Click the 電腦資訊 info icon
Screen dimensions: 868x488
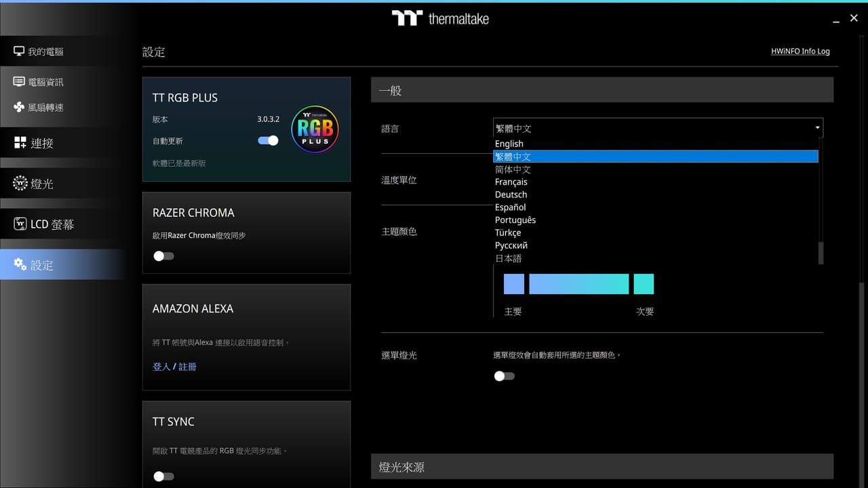(19, 82)
